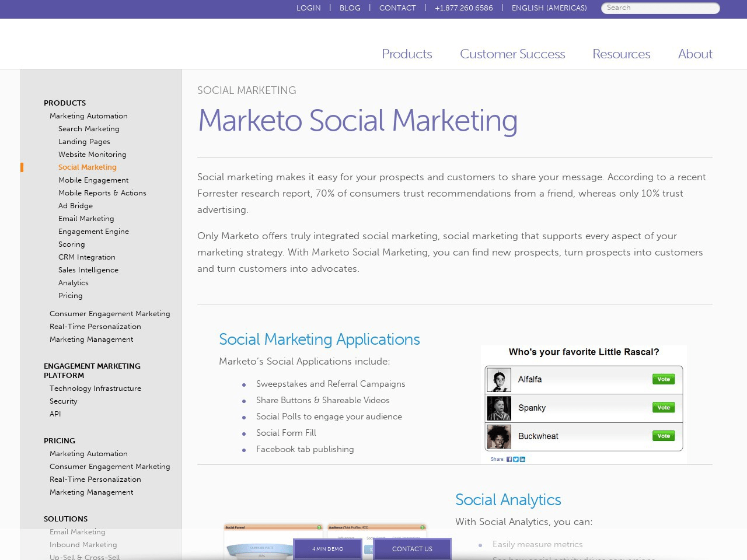The height and width of the screenshot is (560, 747).
Task: Share the poll on Twitter
Action: [x=515, y=459]
